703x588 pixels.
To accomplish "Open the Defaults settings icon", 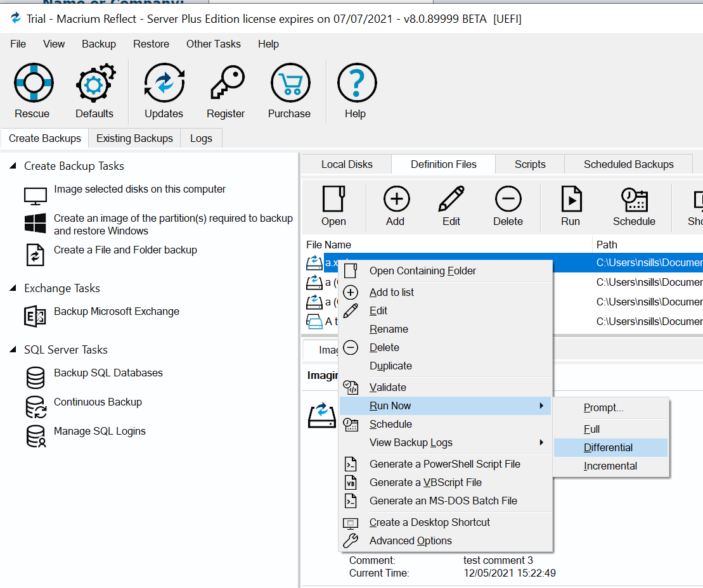I will (x=95, y=82).
